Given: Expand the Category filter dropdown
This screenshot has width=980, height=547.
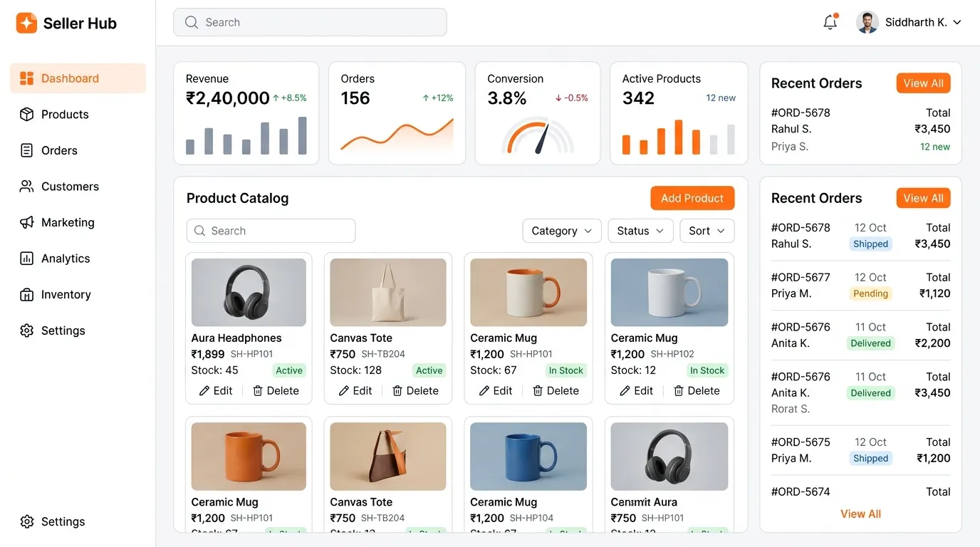Looking at the screenshot, I should coord(561,231).
